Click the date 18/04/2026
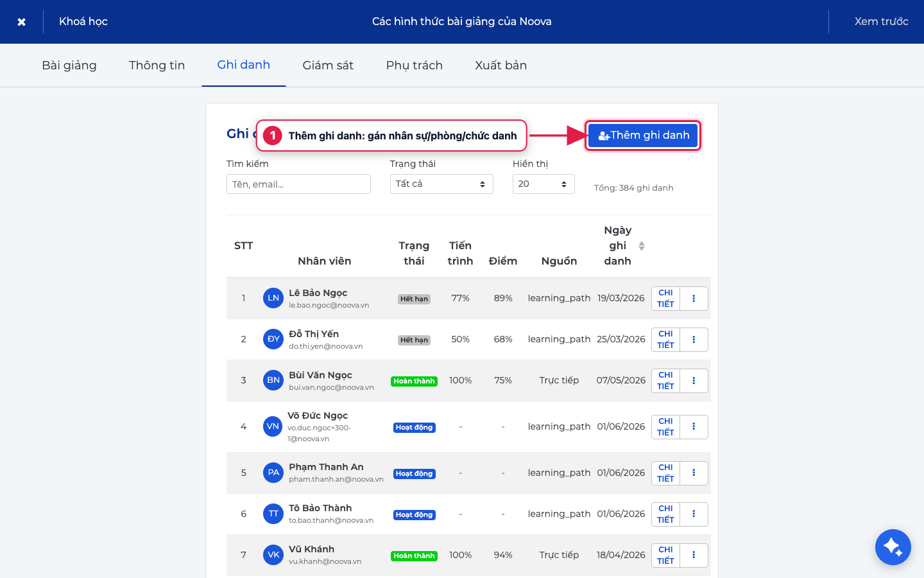 pos(620,555)
